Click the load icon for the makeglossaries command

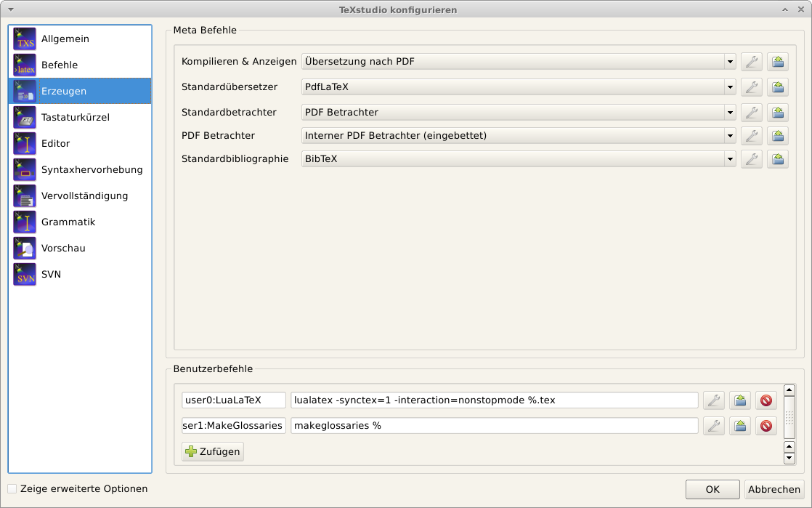pos(739,426)
